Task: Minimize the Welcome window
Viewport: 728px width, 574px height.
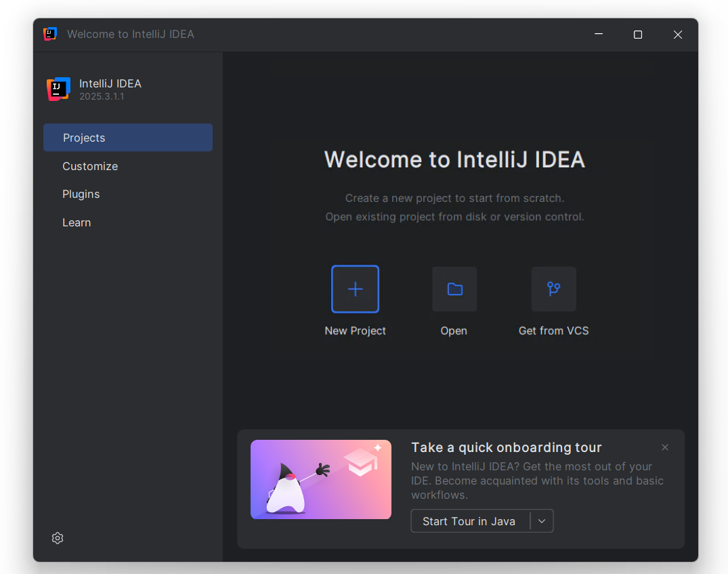Action: tap(599, 35)
